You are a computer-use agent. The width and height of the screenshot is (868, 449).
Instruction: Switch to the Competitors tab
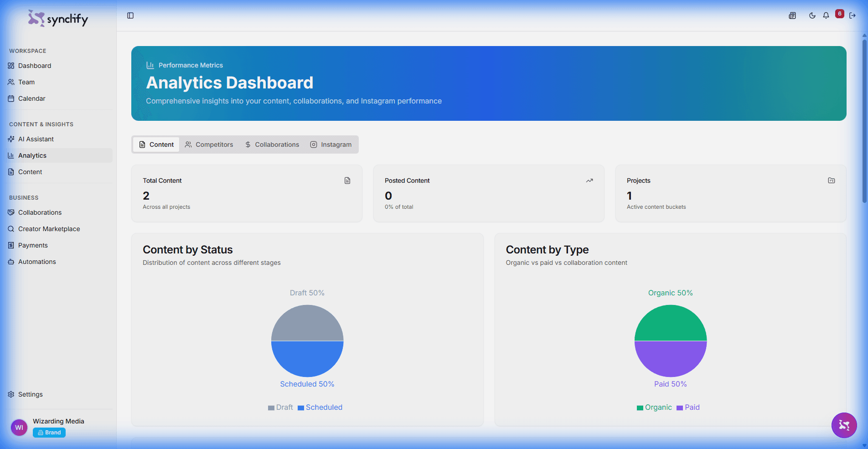click(209, 145)
